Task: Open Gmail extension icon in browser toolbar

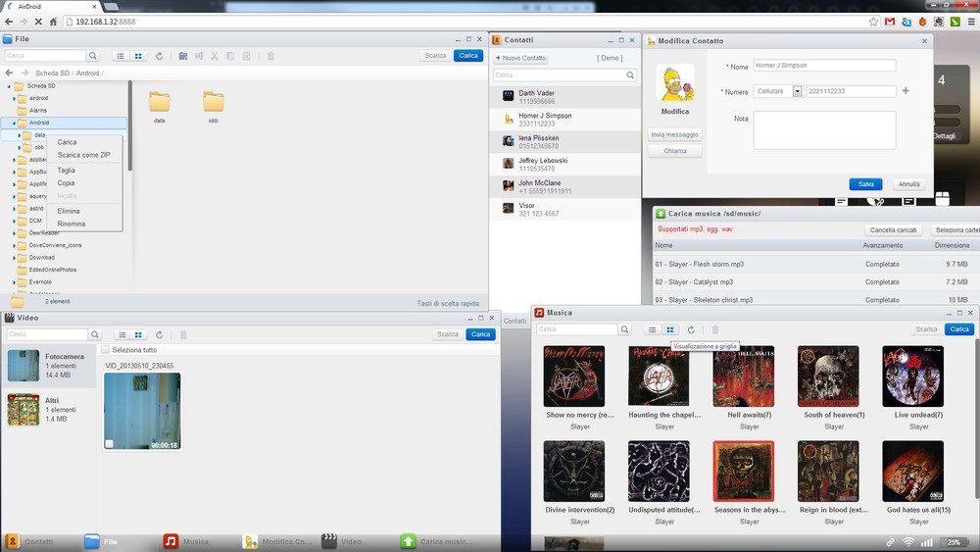Action: [890, 22]
